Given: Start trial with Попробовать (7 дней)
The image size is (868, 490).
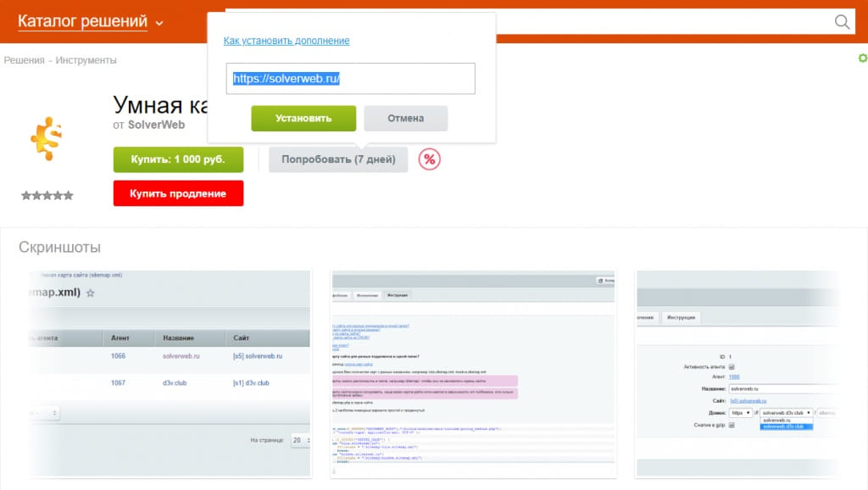Looking at the screenshot, I should tap(338, 159).
